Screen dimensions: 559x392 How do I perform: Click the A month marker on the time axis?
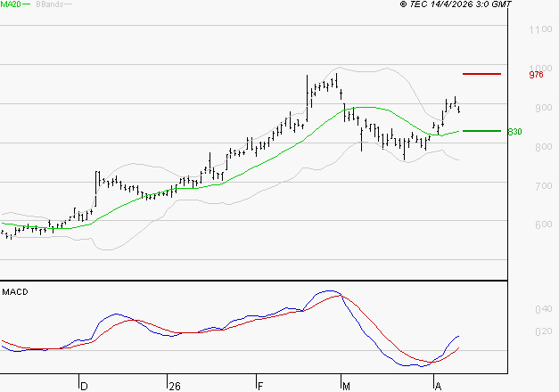click(x=438, y=387)
